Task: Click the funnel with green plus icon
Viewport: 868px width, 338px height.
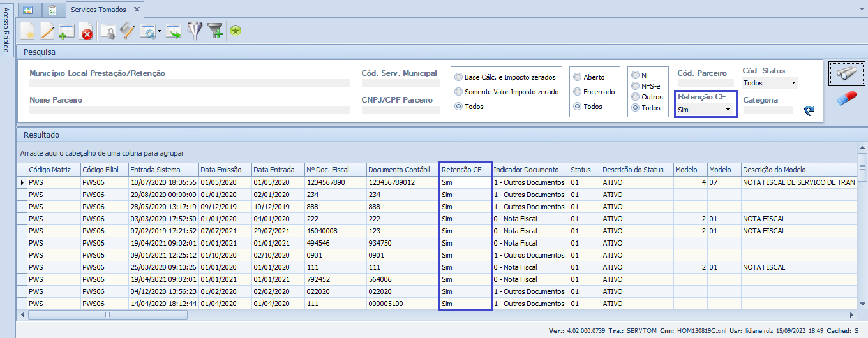Action: point(216,31)
